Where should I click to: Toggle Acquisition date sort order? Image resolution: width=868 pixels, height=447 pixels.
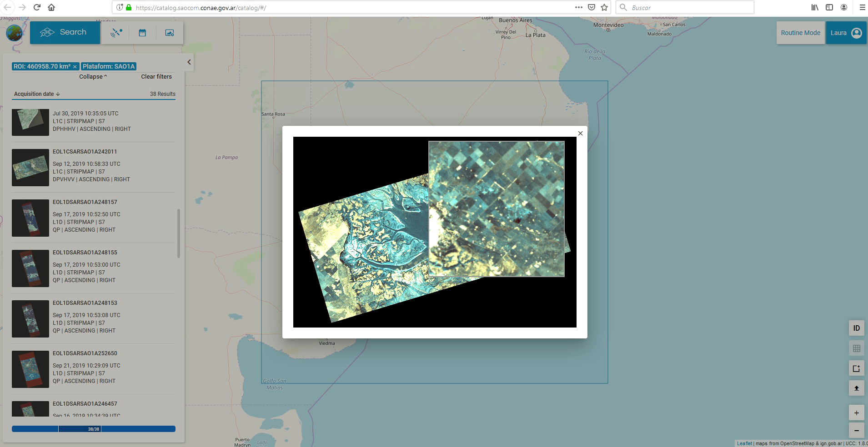[x=37, y=94]
